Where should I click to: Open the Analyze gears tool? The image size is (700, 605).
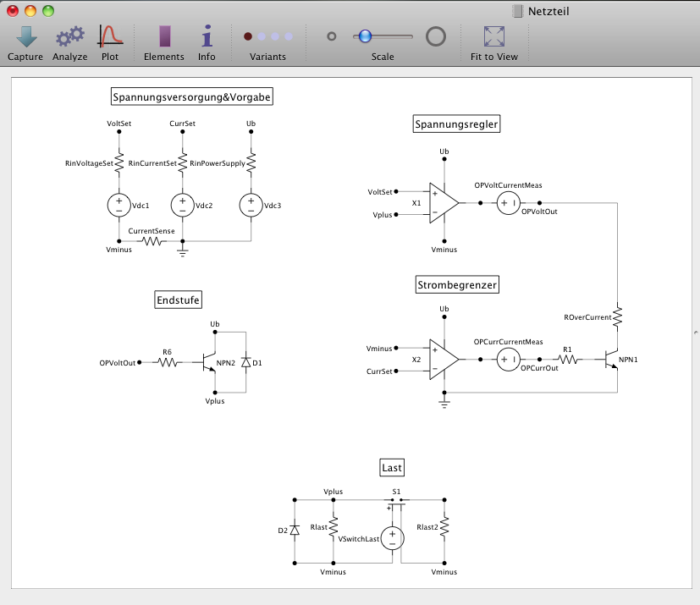(x=69, y=36)
